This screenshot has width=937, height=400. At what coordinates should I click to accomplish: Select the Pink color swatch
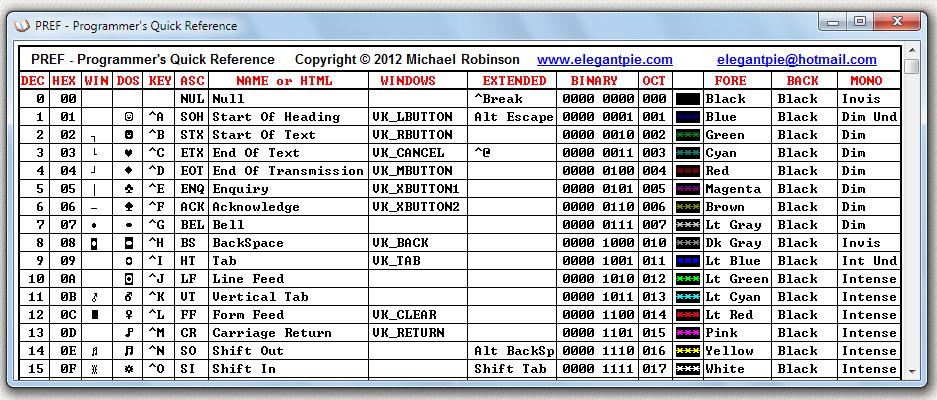[x=688, y=333]
